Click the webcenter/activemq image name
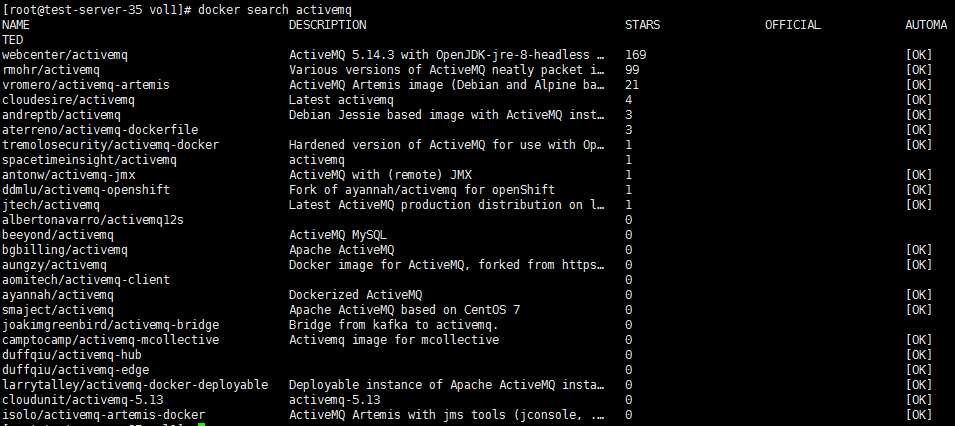Screen dimensions: 955x426 click(66, 55)
